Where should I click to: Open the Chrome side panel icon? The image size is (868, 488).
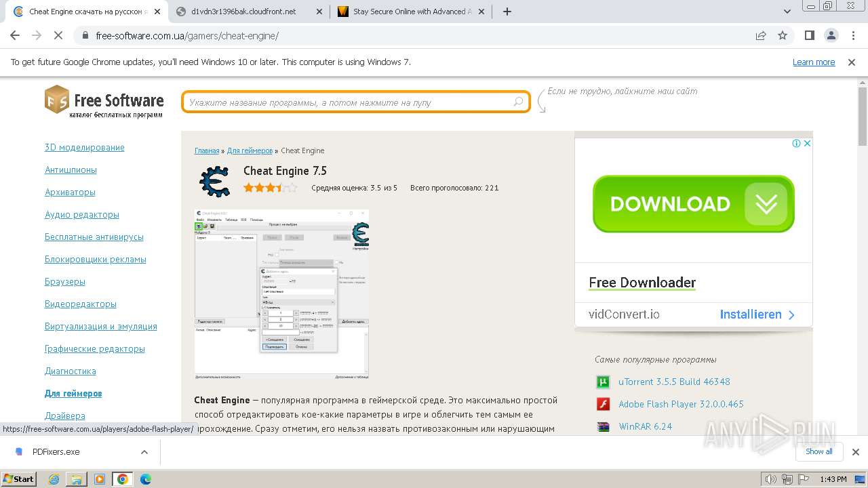[809, 36]
